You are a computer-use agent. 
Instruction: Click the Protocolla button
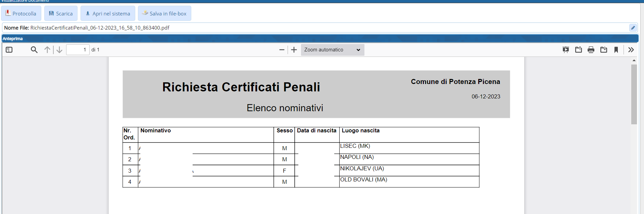pos(21,13)
